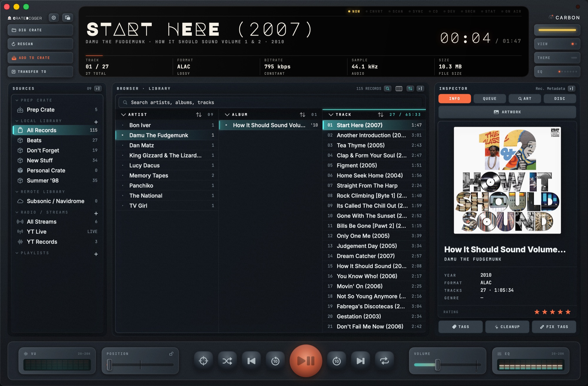Collapse the Sources panel
Viewport: 588px width, 386px height.
tap(98, 88)
